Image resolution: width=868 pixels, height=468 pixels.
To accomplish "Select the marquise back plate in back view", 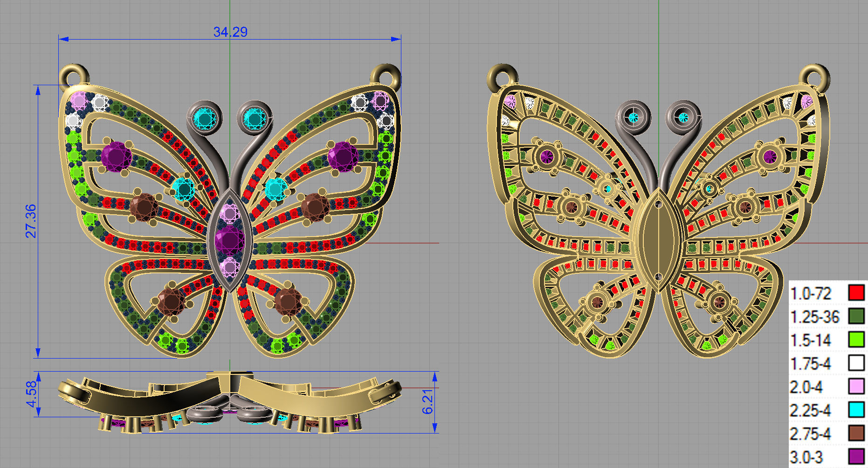I will point(658,240).
